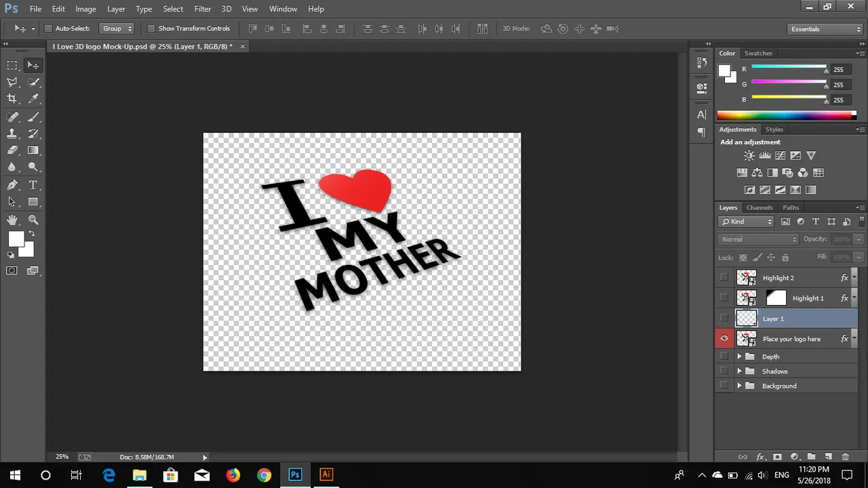Viewport: 868px width, 488px height.
Task: Select the Clone Stamp tool
Action: (x=12, y=134)
